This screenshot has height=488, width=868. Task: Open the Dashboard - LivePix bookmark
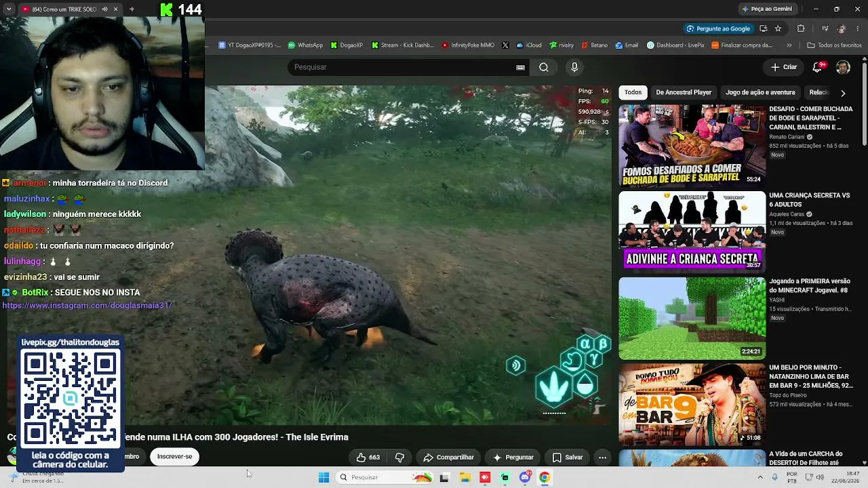(675, 45)
